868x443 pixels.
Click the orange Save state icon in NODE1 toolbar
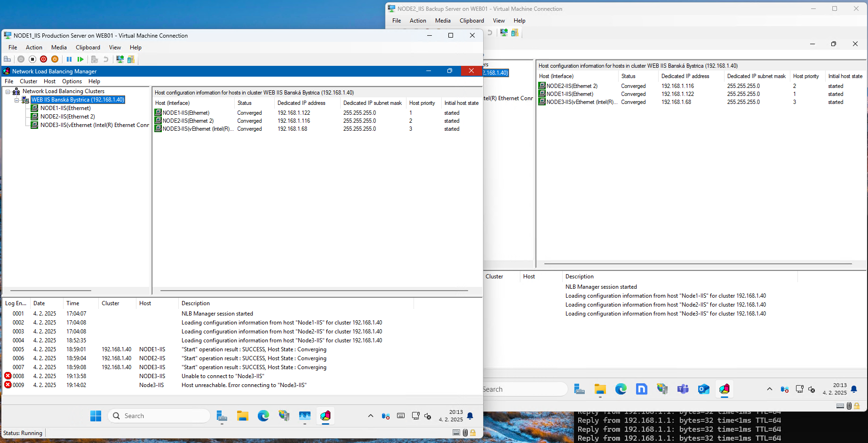(x=55, y=59)
